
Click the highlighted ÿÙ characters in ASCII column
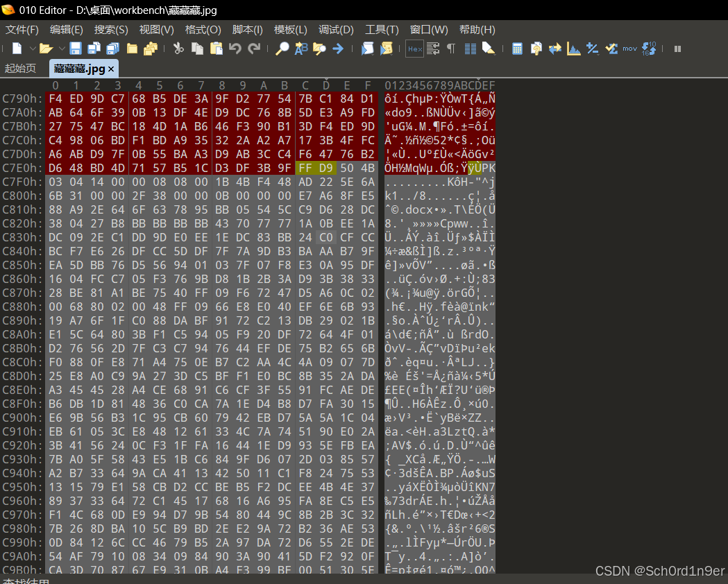[475, 168]
